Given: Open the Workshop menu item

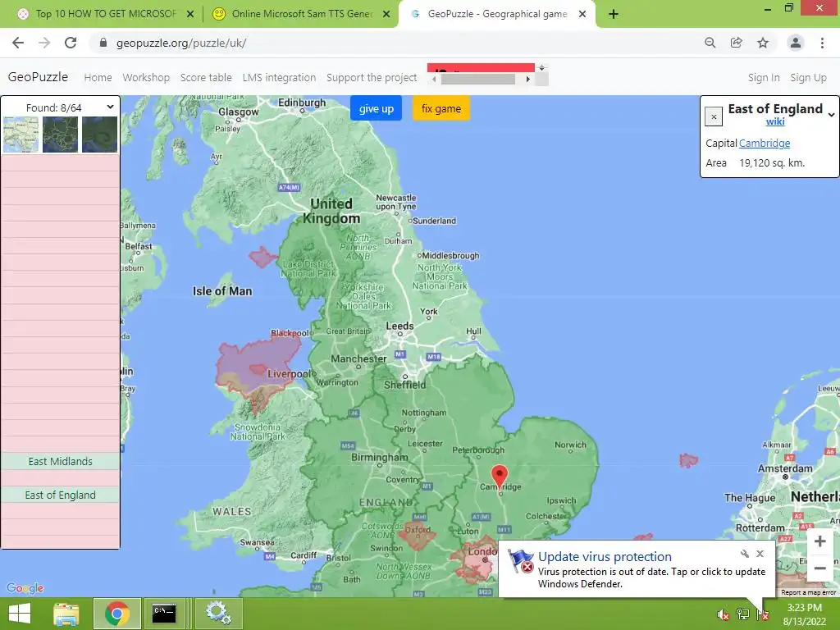Looking at the screenshot, I should pos(146,77).
